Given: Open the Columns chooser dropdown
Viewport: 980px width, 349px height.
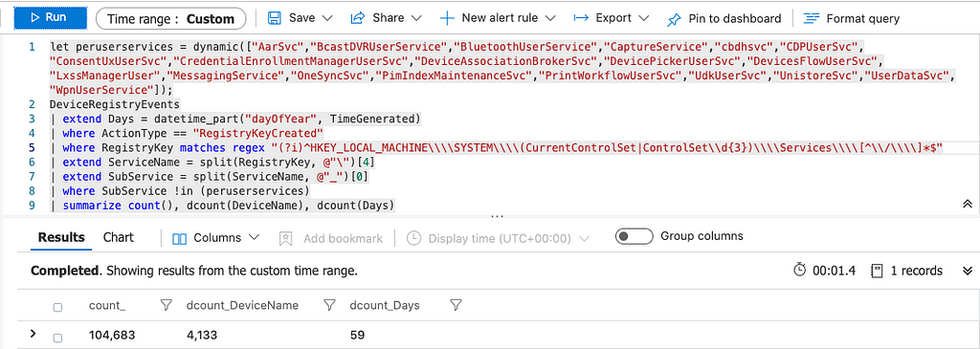Looking at the screenshot, I should [x=215, y=238].
